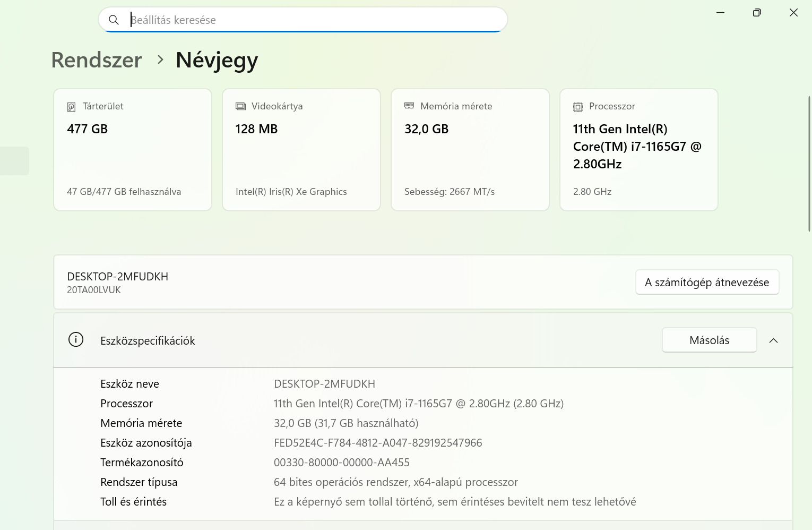The width and height of the screenshot is (812, 530).
Task: Click the vertical scrollbar thumb
Action: [x=809, y=164]
